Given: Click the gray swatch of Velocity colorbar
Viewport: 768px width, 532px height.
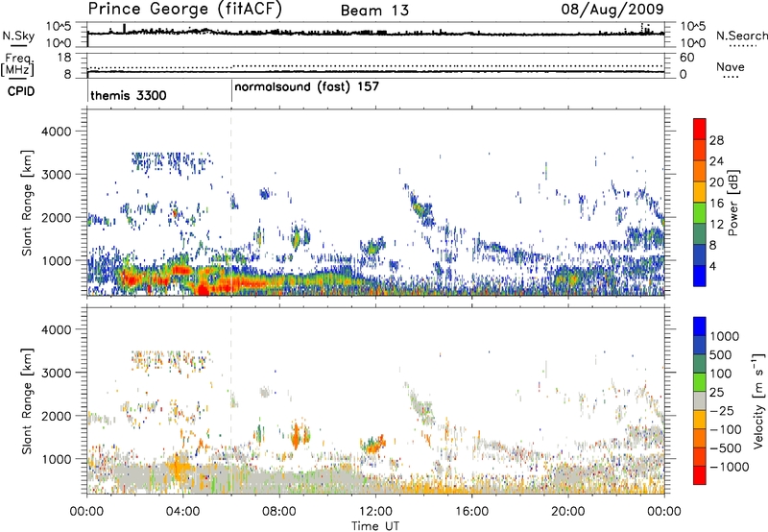Looking at the screenshot, I should pyautogui.click(x=700, y=400).
